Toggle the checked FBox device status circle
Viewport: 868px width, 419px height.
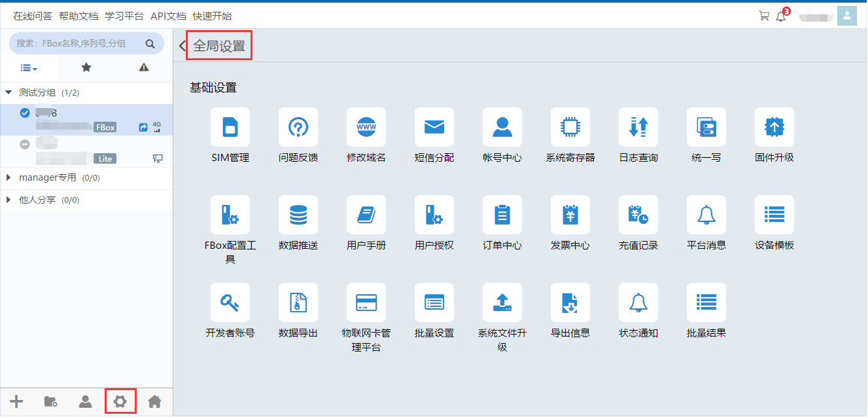(25, 113)
